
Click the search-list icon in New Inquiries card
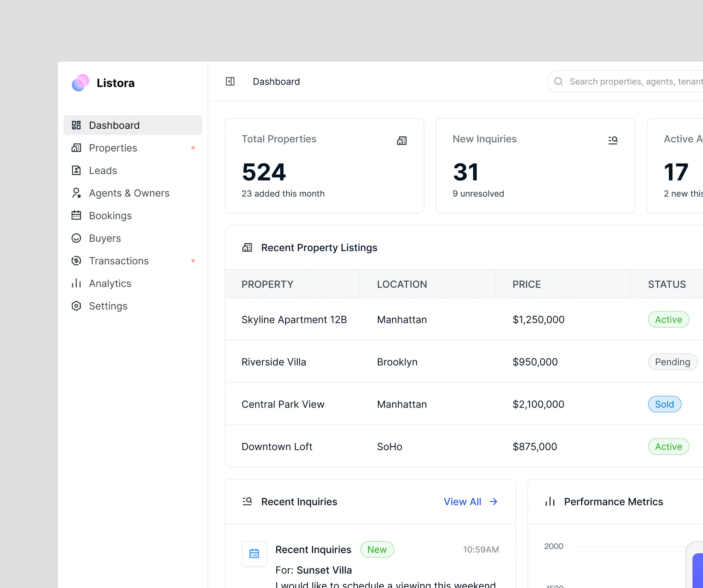(x=613, y=140)
